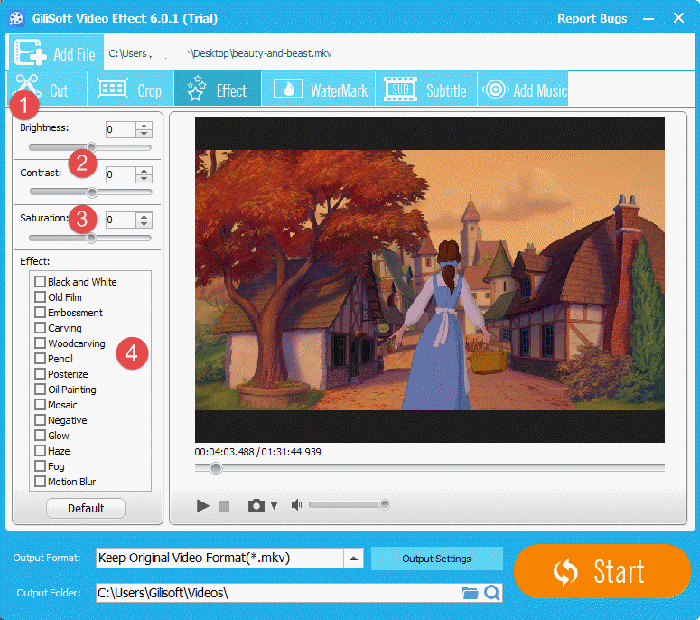Check the Oil Painting effect box
This screenshot has width=700, height=620.
click(40, 389)
